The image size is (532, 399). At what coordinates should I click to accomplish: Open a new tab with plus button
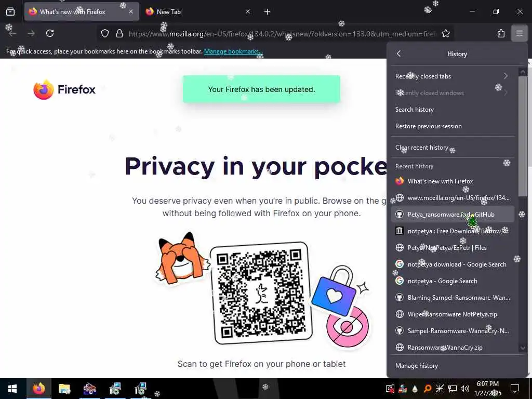(x=268, y=12)
